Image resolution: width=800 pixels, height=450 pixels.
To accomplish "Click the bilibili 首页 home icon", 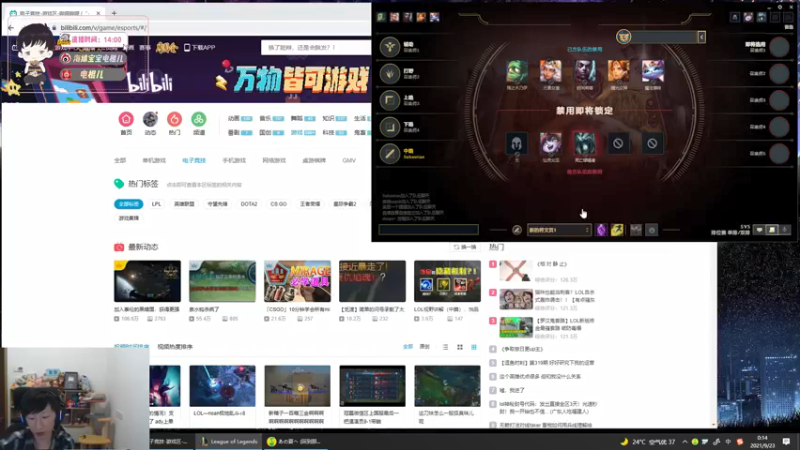I will [x=126, y=119].
